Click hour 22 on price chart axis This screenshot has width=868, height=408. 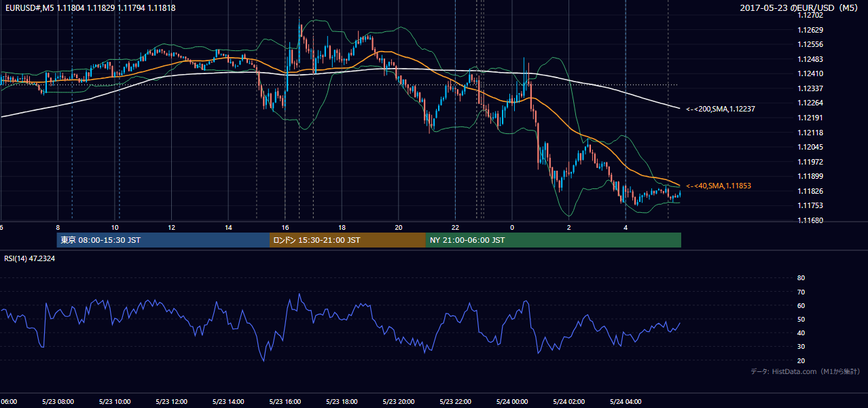(455, 227)
